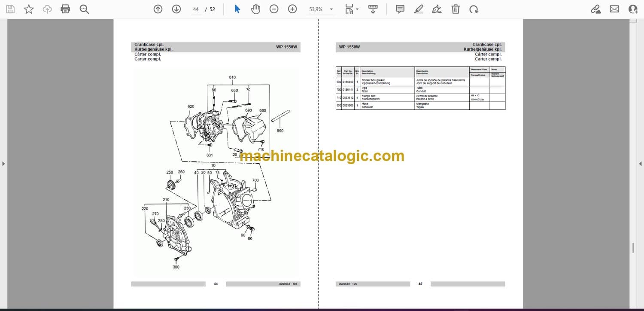Image resolution: width=644 pixels, height=311 pixels.
Task: Click the 'WP 1550W' heading on the right page
Action: coord(349,47)
